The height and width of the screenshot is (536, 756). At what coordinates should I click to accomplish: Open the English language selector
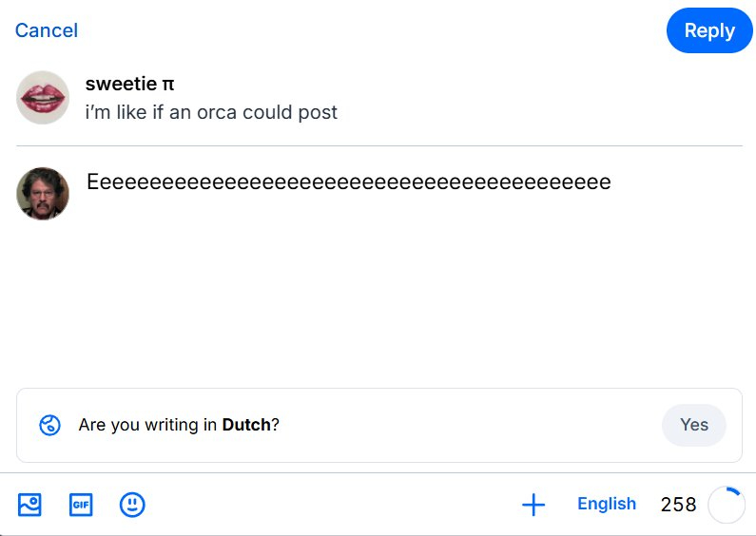[606, 504]
